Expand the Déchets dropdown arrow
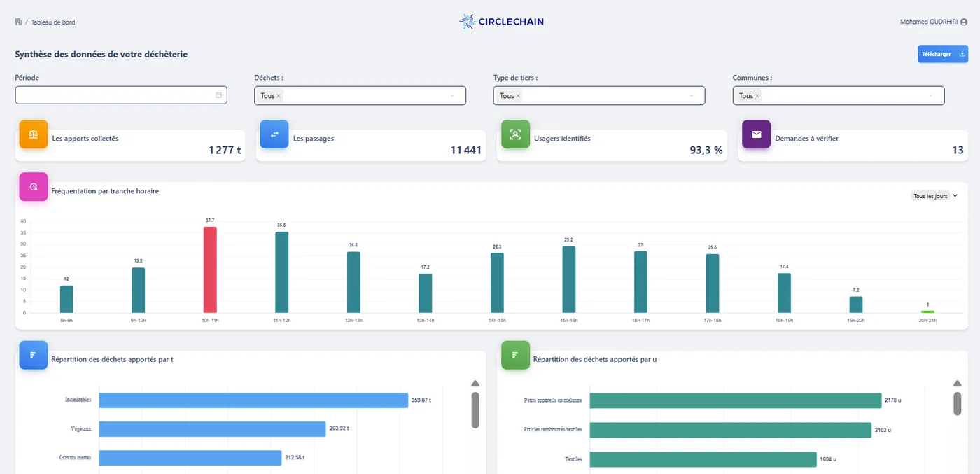980x474 pixels. click(x=452, y=96)
